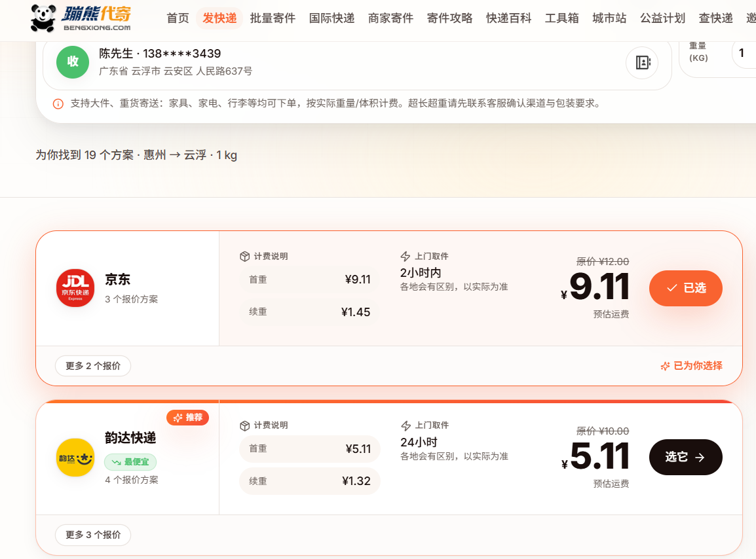Click the 最便宜 green tag
Viewport: 756px width, 559px height.
pyautogui.click(x=130, y=461)
